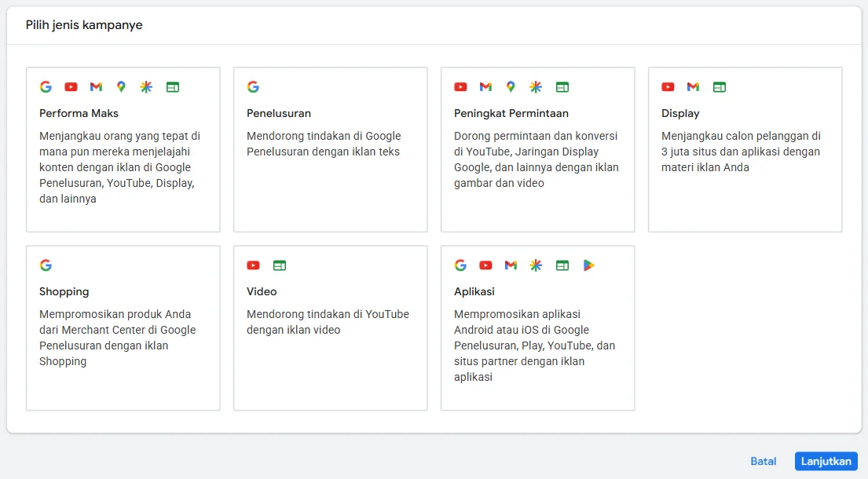Click the Discover asterisk icon in Aplikasi card

536,265
